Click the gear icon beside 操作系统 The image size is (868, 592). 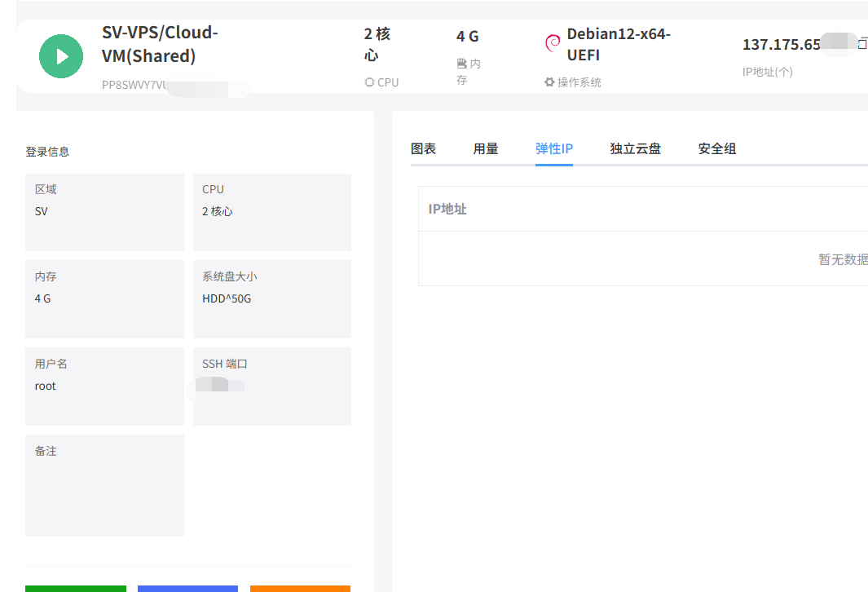pyautogui.click(x=549, y=82)
